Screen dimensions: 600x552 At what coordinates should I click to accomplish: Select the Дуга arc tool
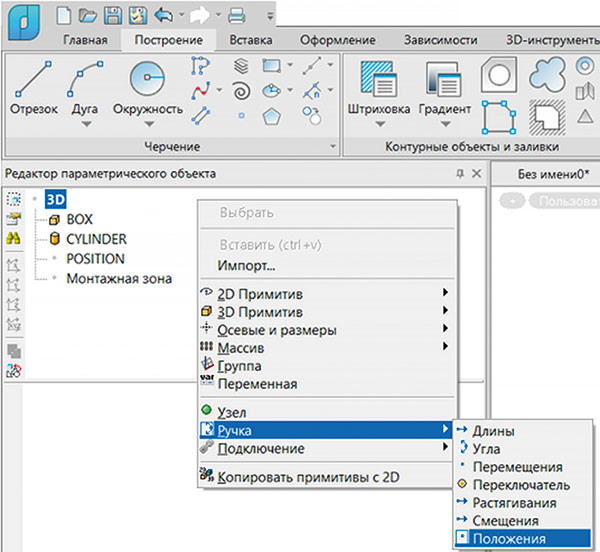85,88
